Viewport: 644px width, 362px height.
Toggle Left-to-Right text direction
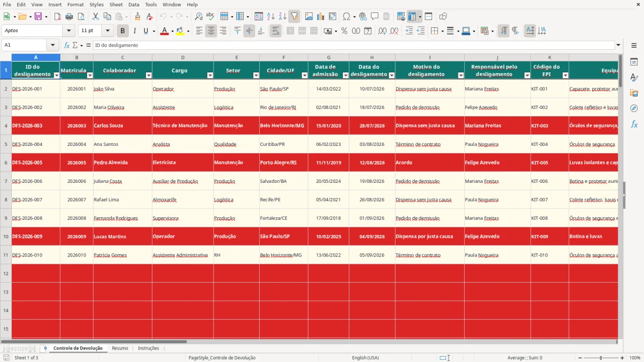503,31
